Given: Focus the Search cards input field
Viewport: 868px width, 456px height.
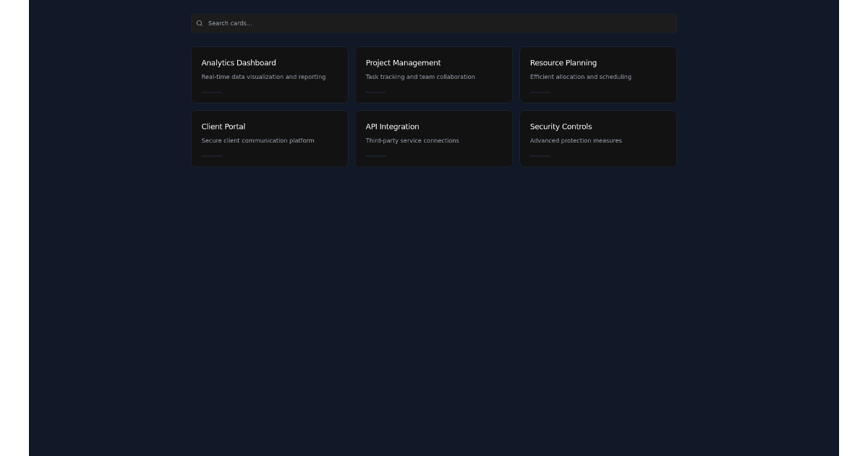Looking at the screenshot, I should 434,23.
